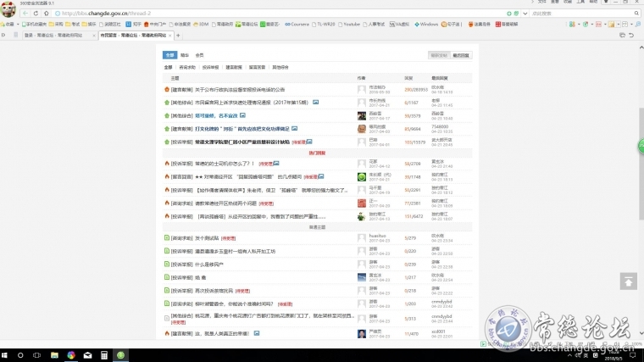Click the back-to-top arrow button

pyautogui.click(x=629, y=281)
